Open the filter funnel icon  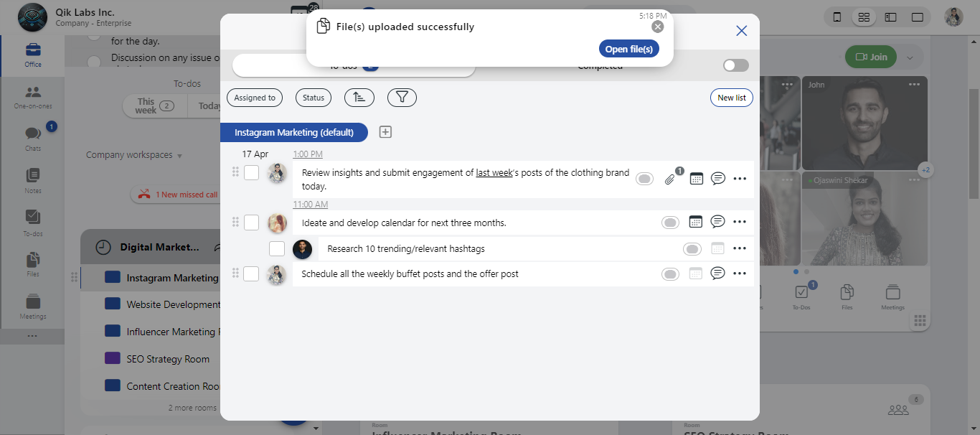point(402,98)
